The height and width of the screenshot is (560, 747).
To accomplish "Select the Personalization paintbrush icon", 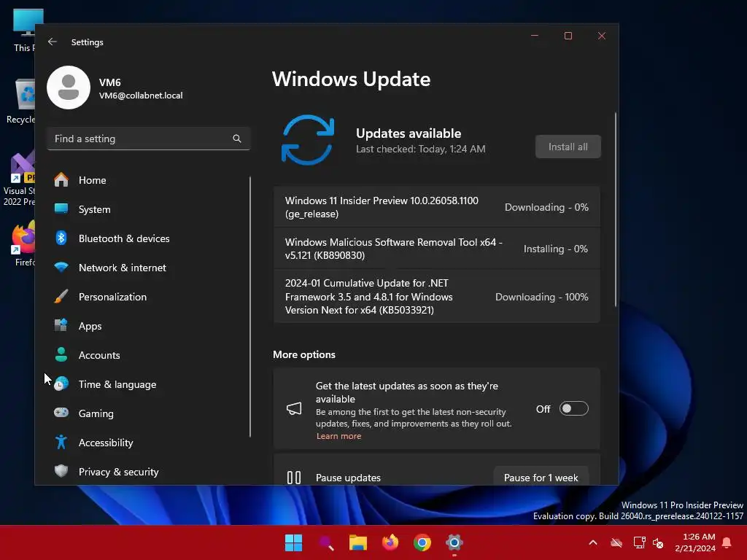I will click(61, 297).
